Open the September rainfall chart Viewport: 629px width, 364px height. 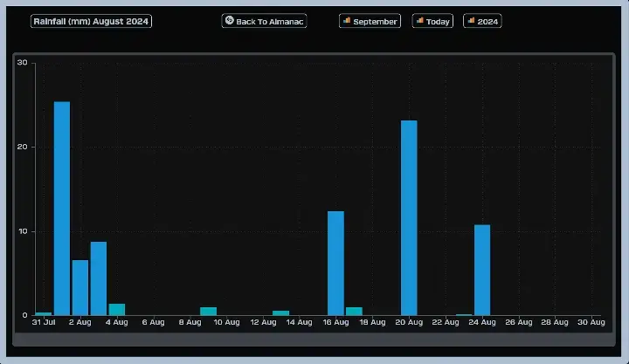[x=370, y=21]
